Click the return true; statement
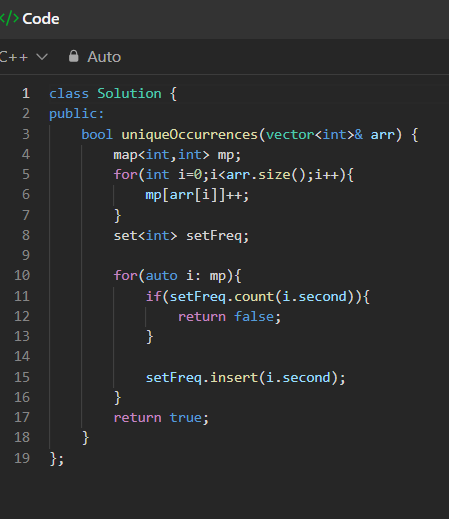The width and height of the screenshot is (449, 519). (161, 418)
